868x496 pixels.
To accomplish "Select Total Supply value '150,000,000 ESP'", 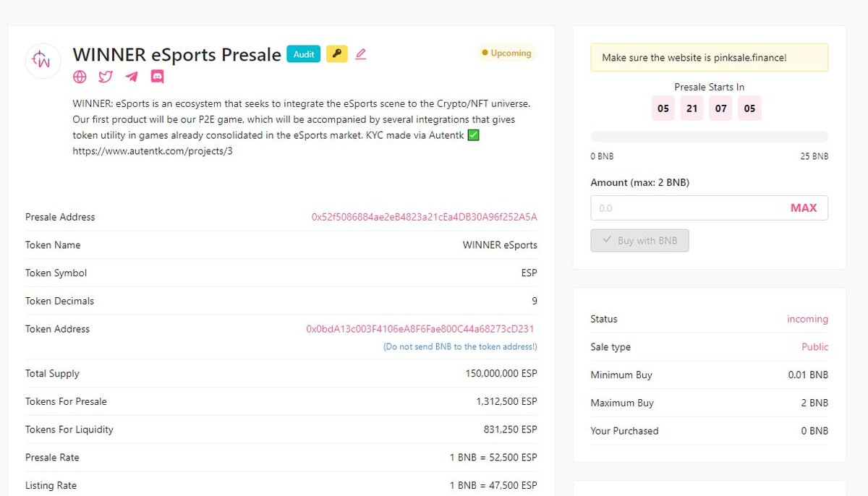I will tap(501, 374).
